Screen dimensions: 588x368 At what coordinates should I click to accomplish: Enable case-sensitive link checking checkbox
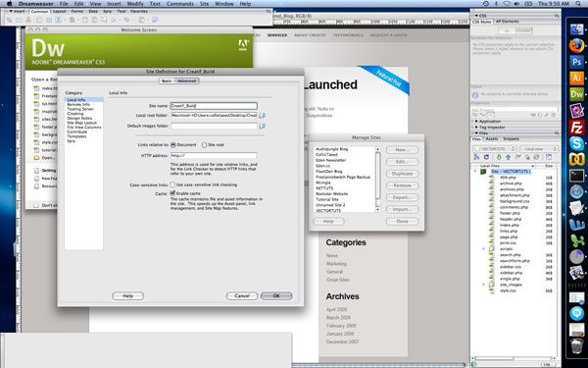tap(172, 184)
